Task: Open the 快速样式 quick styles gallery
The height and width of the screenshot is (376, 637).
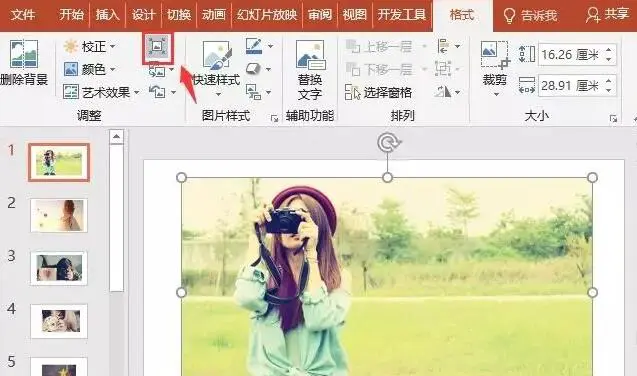Action: pos(217,68)
